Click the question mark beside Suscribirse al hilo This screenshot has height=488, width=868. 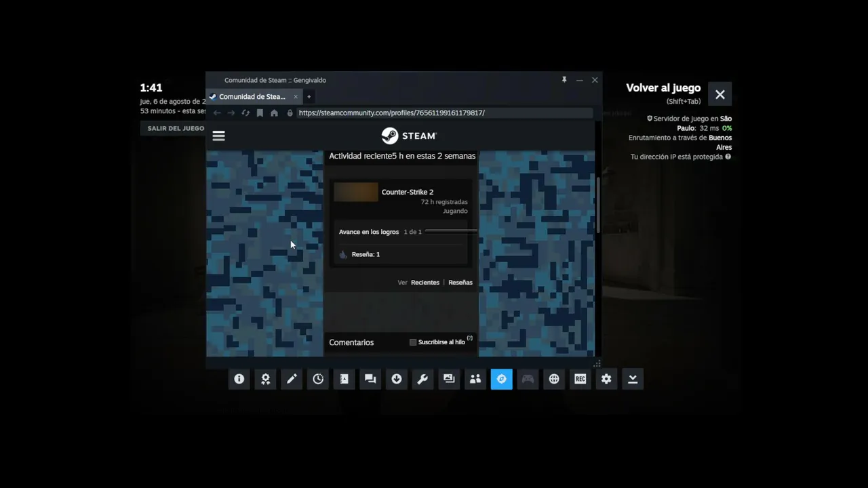point(470,338)
